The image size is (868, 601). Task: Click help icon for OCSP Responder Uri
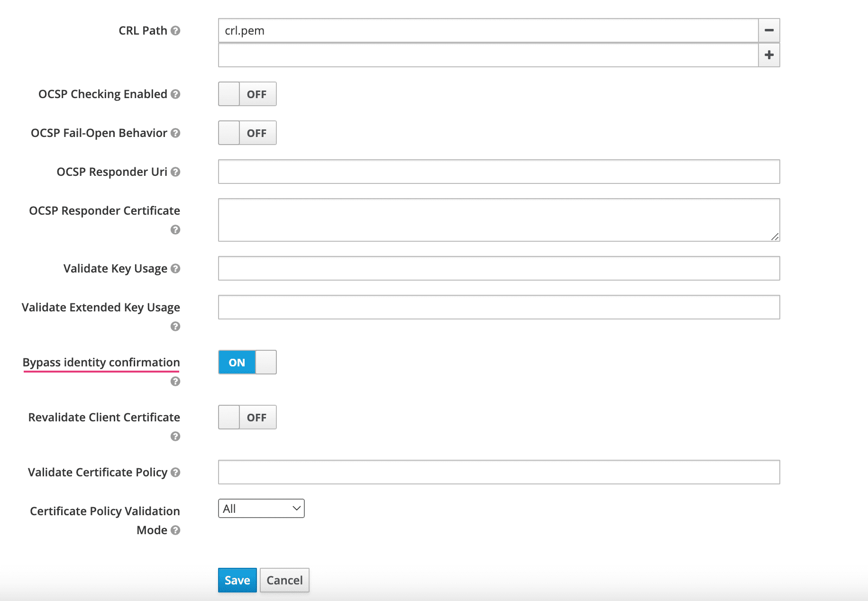pos(175,172)
